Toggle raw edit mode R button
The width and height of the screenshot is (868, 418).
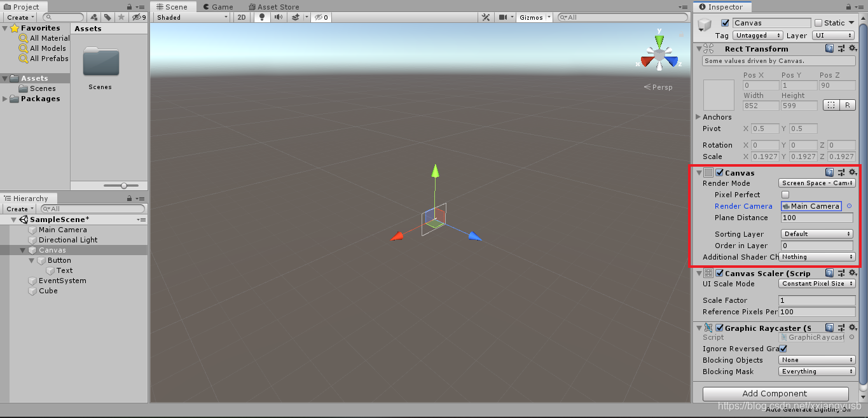[848, 105]
